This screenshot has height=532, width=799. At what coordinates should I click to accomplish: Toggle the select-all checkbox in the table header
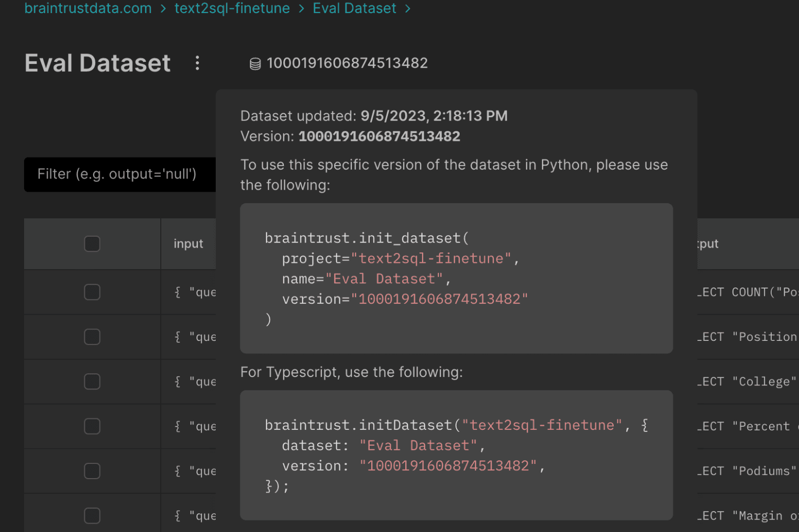(x=92, y=243)
